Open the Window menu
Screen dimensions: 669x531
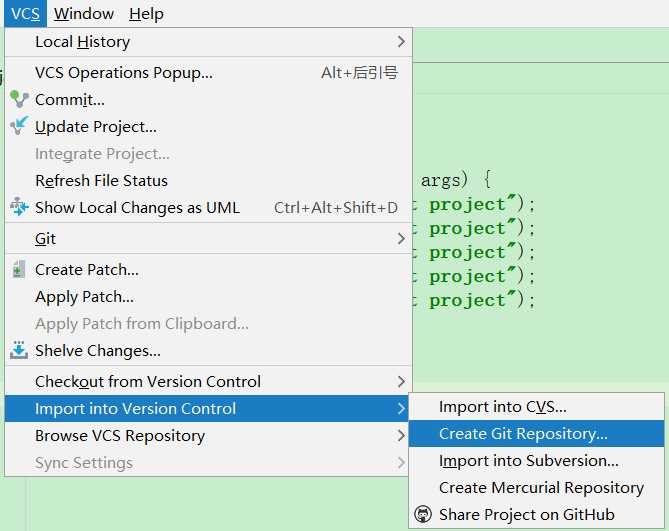click(x=84, y=14)
